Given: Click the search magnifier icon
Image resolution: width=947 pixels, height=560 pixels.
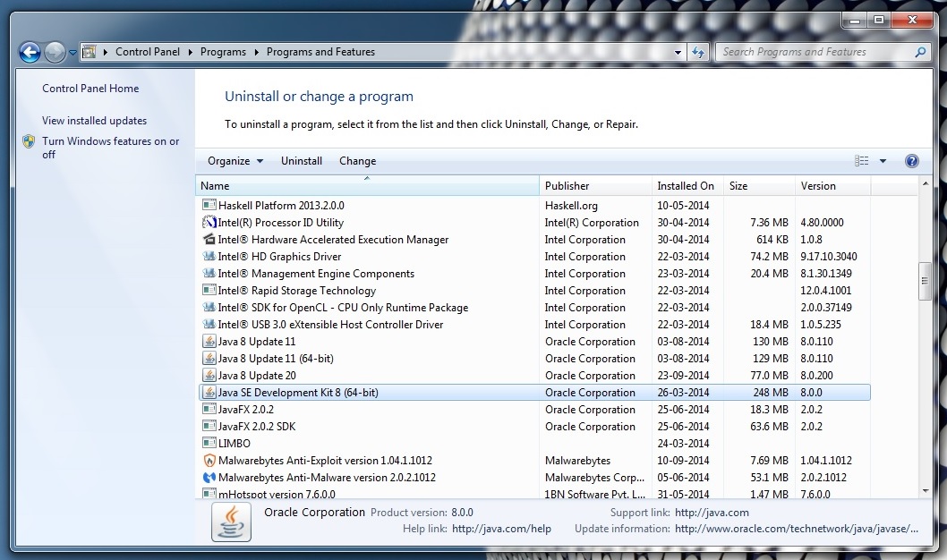Looking at the screenshot, I should pyautogui.click(x=920, y=52).
